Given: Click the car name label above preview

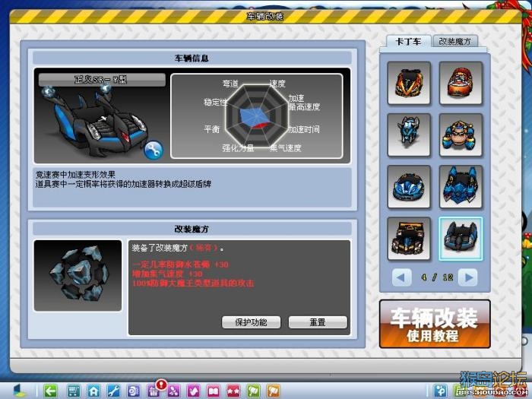Looking at the screenshot, I should click(x=102, y=80).
